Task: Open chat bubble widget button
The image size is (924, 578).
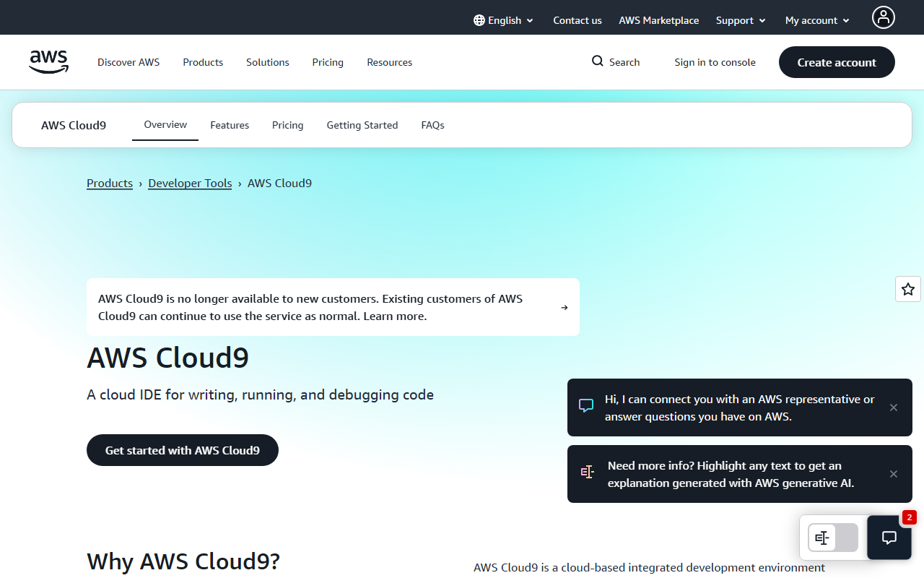Action: [889, 538]
